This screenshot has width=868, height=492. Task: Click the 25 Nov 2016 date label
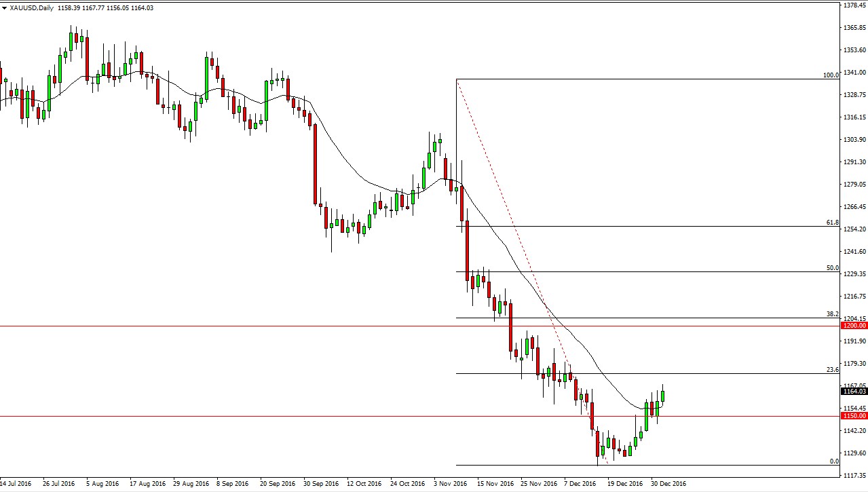click(537, 484)
